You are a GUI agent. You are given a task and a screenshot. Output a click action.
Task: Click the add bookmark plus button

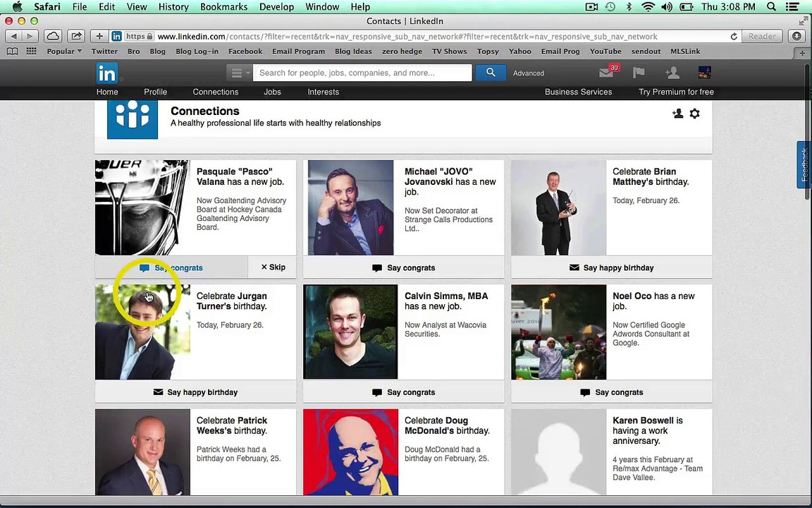pyautogui.click(x=99, y=36)
